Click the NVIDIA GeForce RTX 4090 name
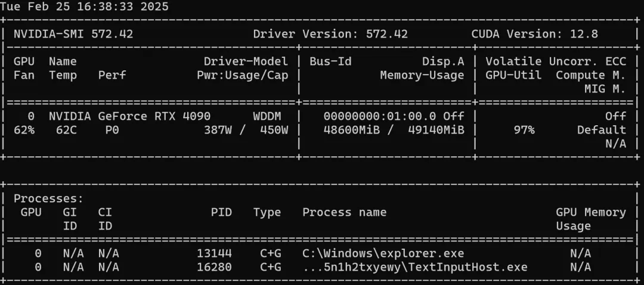This screenshot has height=285, width=644. coord(129,116)
